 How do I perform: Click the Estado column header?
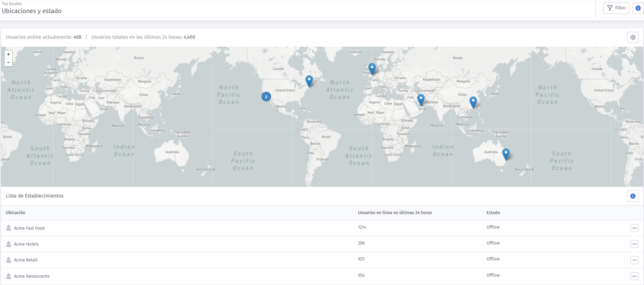(x=493, y=213)
